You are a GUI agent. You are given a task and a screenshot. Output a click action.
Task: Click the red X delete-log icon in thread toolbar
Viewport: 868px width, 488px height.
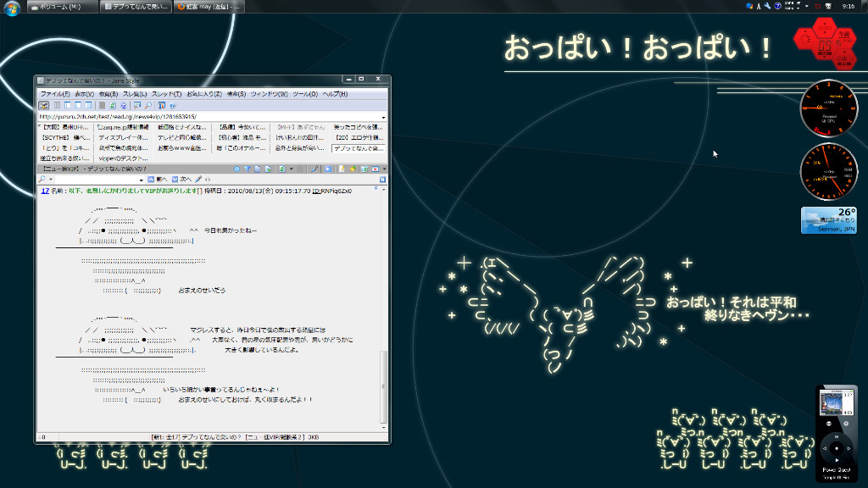(x=376, y=169)
